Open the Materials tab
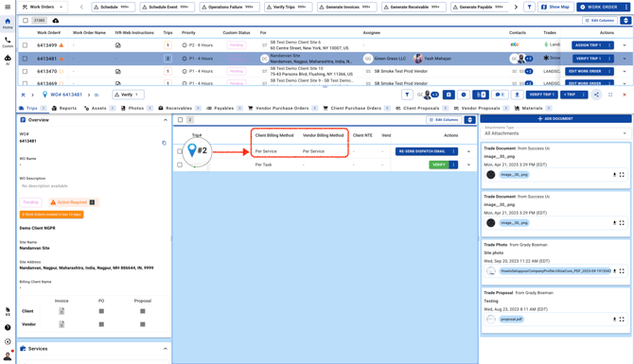This screenshot has height=364, width=634. click(533, 109)
